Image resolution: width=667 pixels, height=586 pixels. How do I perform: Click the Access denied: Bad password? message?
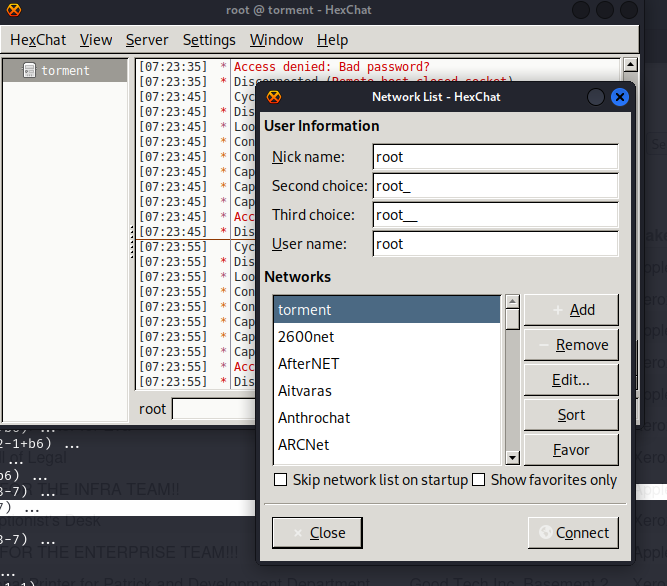[x=332, y=67]
